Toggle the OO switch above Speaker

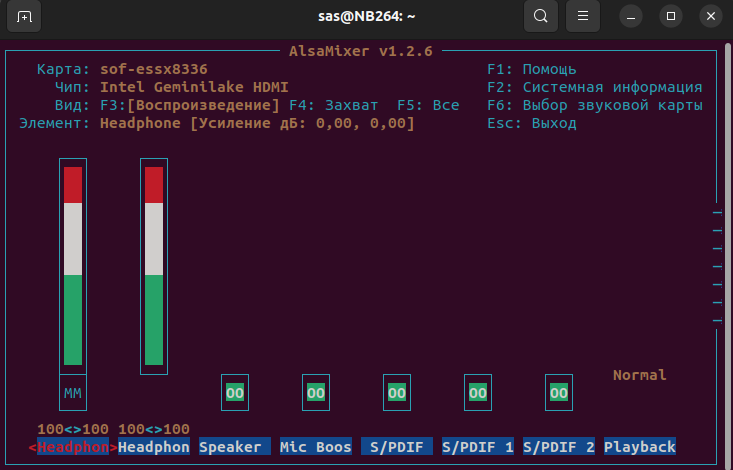click(x=235, y=393)
